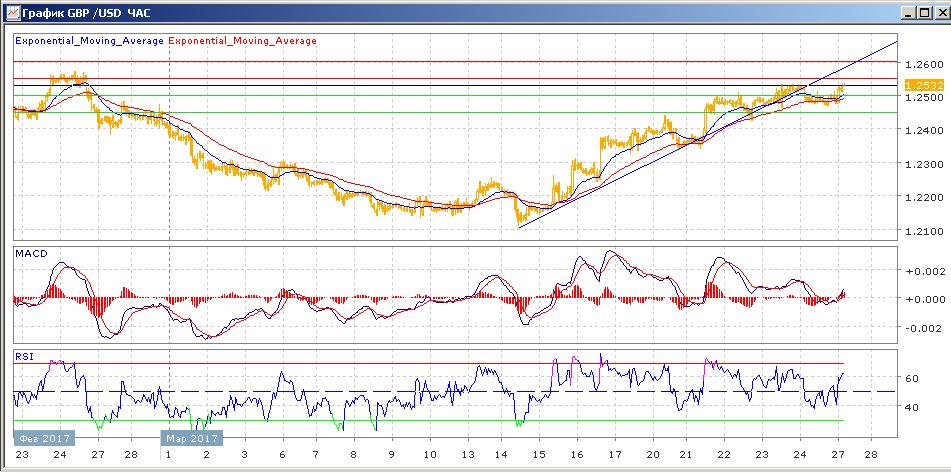Click the chart window icon in title bar
The width and height of the screenshot is (951, 473).
(12, 11)
